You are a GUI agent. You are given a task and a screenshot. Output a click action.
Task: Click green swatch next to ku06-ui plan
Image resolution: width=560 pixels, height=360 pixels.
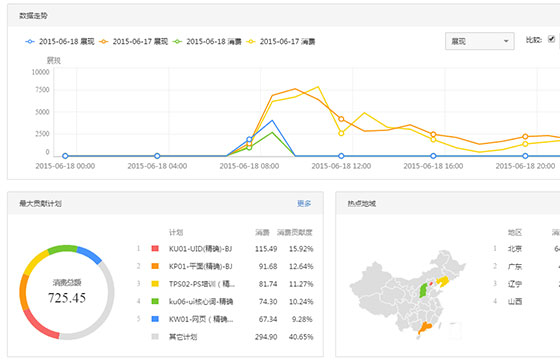tap(155, 301)
